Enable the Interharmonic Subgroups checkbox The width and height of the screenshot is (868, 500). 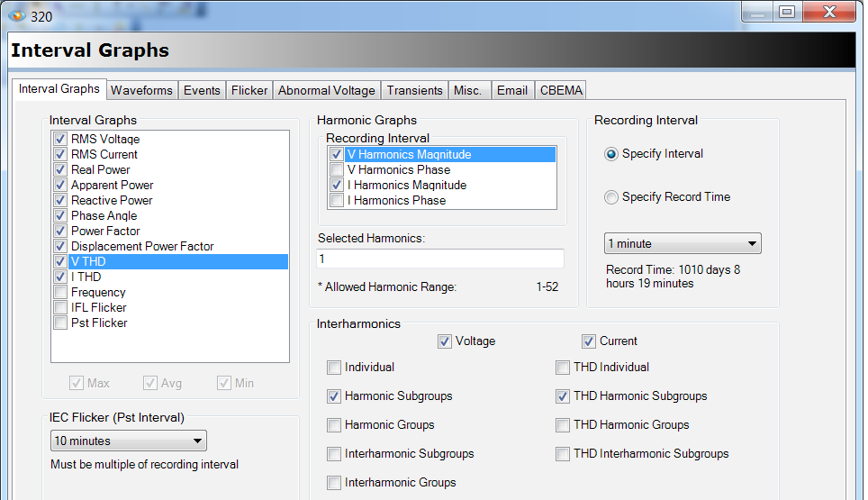point(334,453)
